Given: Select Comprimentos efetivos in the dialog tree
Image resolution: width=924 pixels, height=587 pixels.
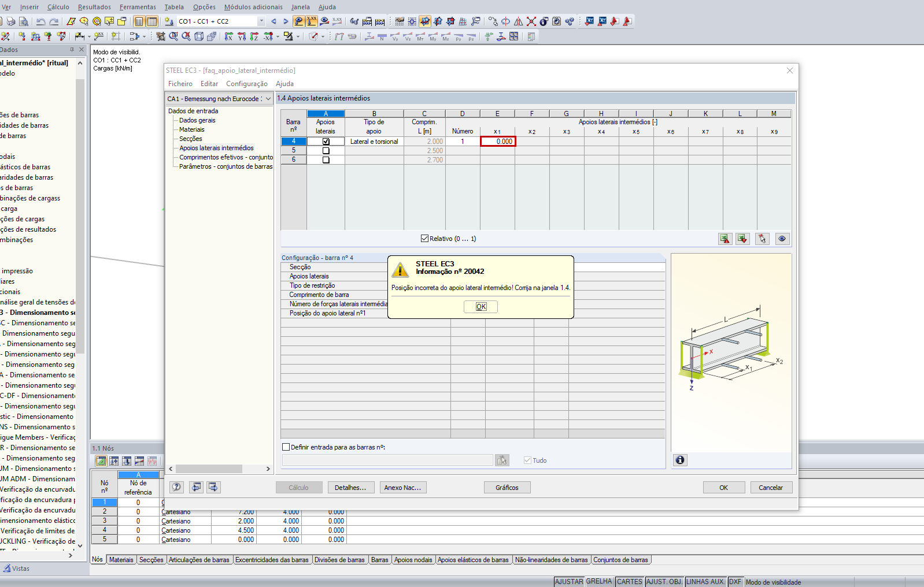Looking at the screenshot, I should click(x=226, y=157).
